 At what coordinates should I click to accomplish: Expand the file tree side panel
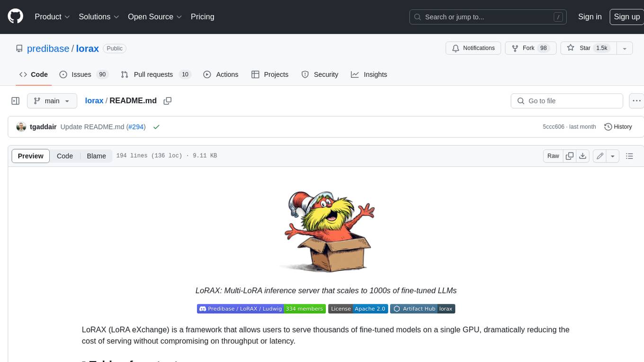(16, 101)
